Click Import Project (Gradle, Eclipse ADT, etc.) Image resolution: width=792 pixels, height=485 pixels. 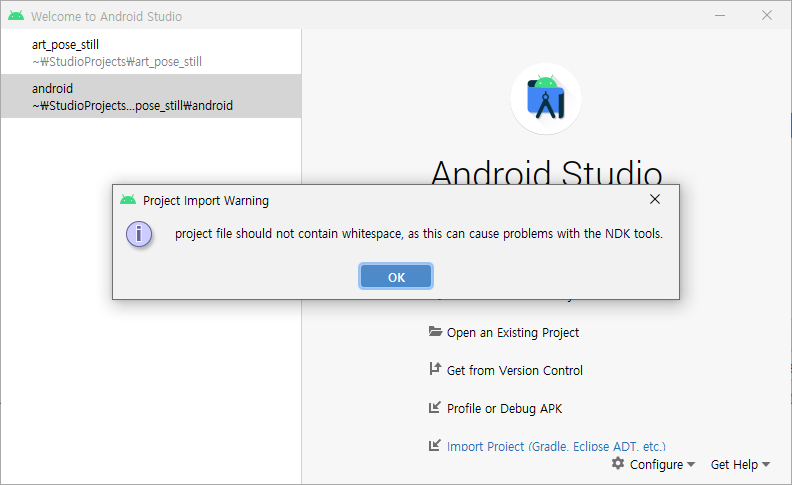pos(556,446)
